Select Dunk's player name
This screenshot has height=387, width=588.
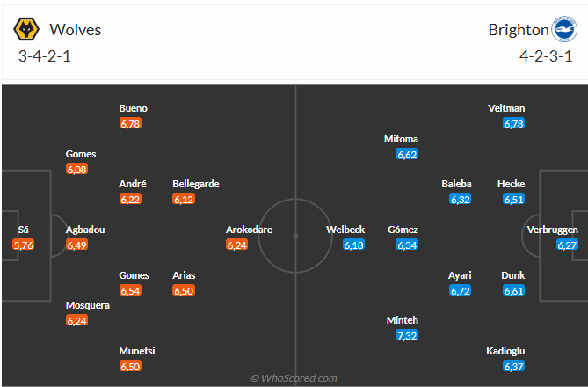513,275
